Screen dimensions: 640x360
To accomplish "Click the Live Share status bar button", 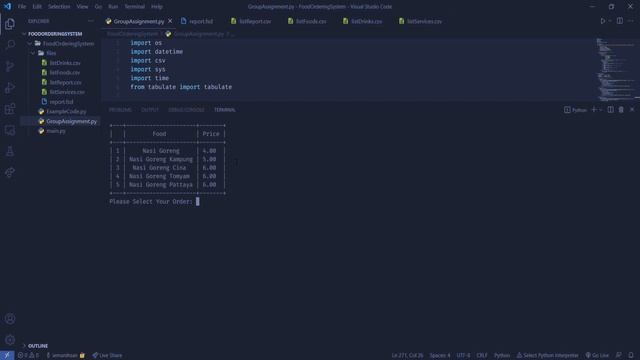I will [107, 356].
